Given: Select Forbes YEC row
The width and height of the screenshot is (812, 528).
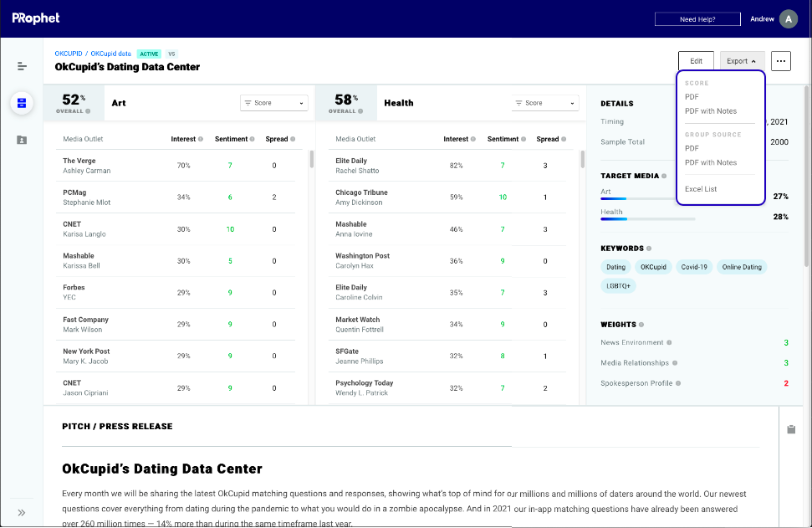Looking at the screenshot, I should (176, 292).
